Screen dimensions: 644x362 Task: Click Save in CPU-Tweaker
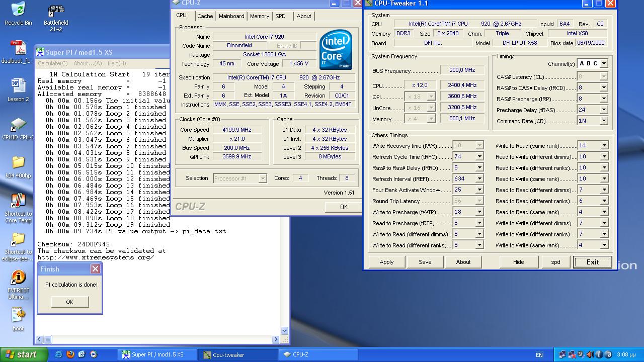point(425,262)
